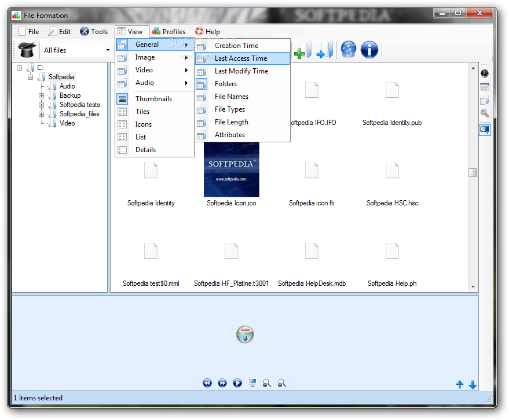Click the Softpedia IFO.IFO file icon
The image size is (509, 420).
(x=312, y=90)
